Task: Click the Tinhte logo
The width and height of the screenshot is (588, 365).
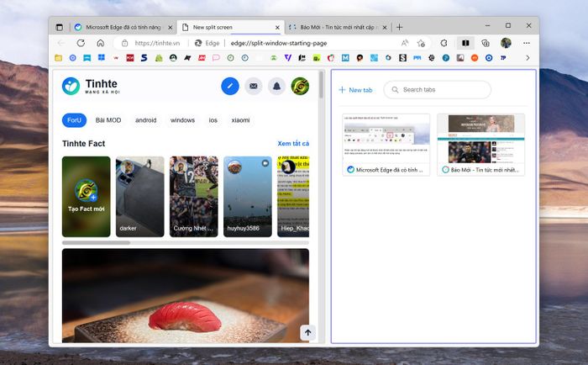Action: [91, 86]
